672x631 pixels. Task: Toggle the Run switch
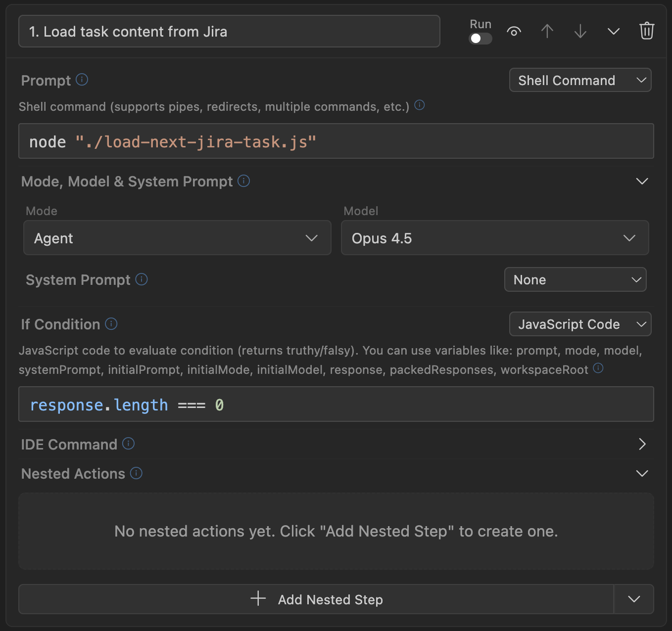tap(480, 39)
